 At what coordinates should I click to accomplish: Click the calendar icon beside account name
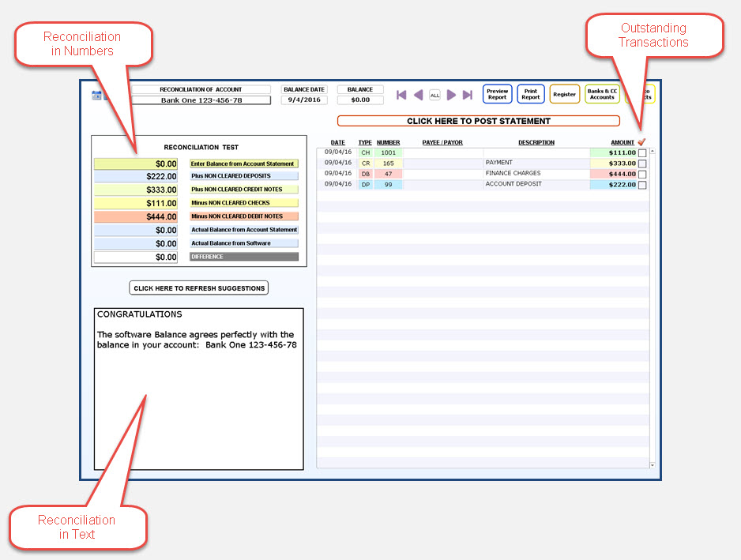[97, 96]
